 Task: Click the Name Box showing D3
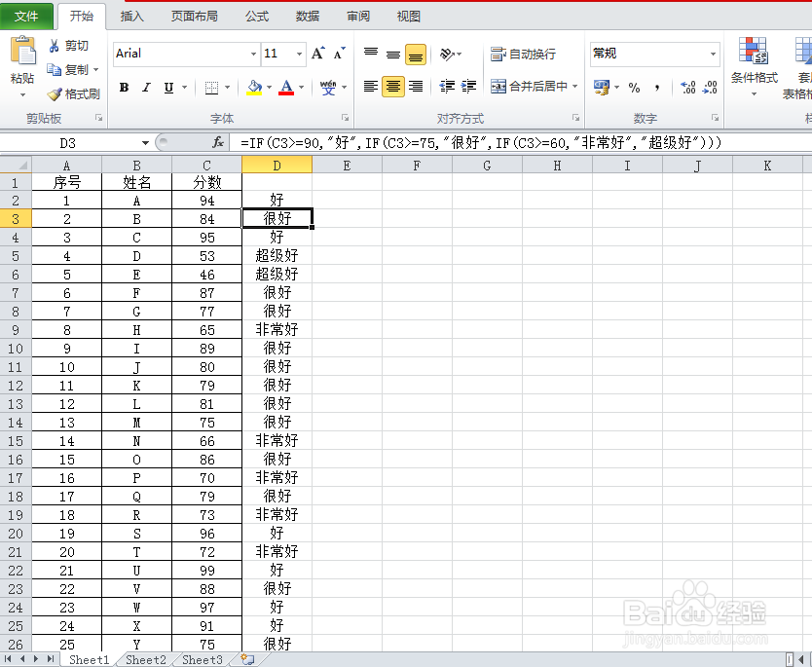pos(68,143)
